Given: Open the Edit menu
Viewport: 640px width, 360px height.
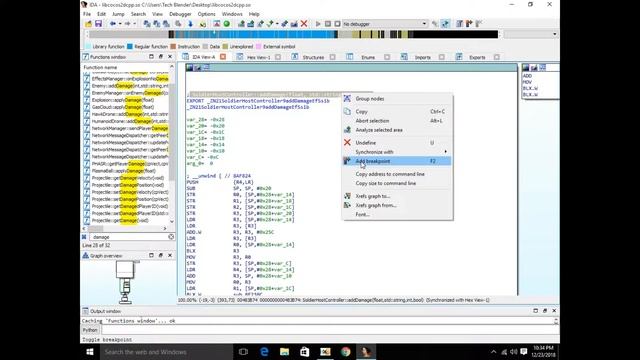Looking at the screenshot, I should click(x=101, y=14).
